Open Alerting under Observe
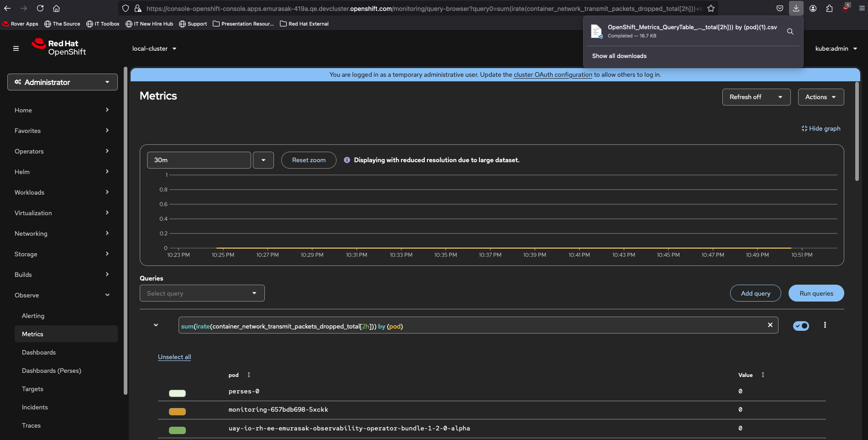The image size is (868, 440). (x=33, y=316)
